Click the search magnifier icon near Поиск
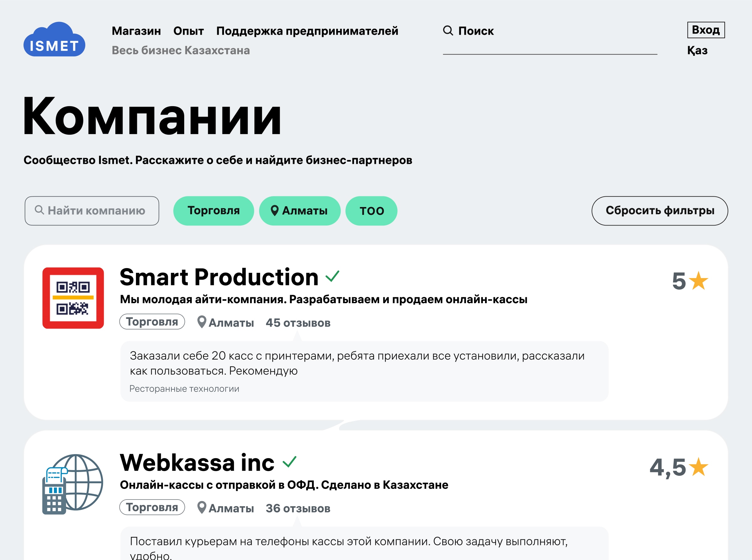Image resolution: width=752 pixels, height=560 pixels. [x=448, y=30]
